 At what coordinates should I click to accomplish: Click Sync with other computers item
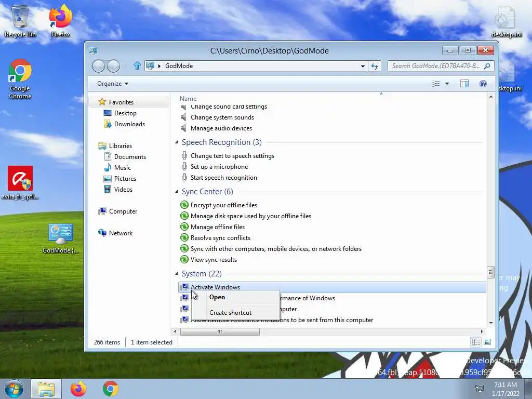tap(276, 249)
